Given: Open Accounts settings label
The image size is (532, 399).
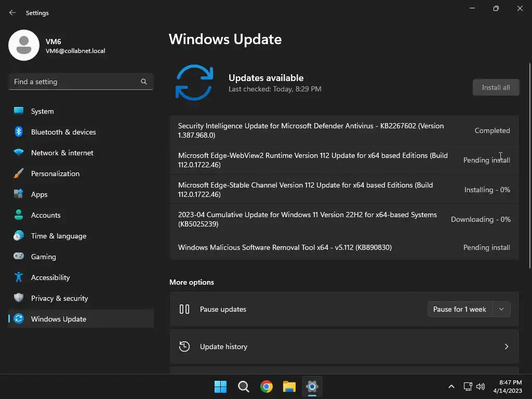Looking at the screenshot, I should 46,215.
